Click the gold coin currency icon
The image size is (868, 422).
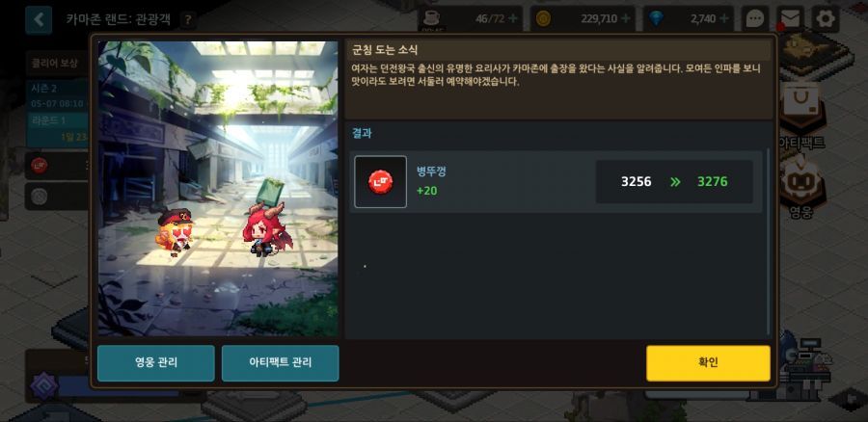pos(543,19)
